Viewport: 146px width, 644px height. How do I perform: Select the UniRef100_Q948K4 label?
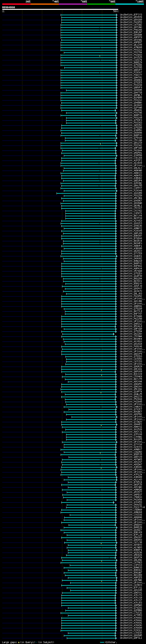(x=131, y=80)
